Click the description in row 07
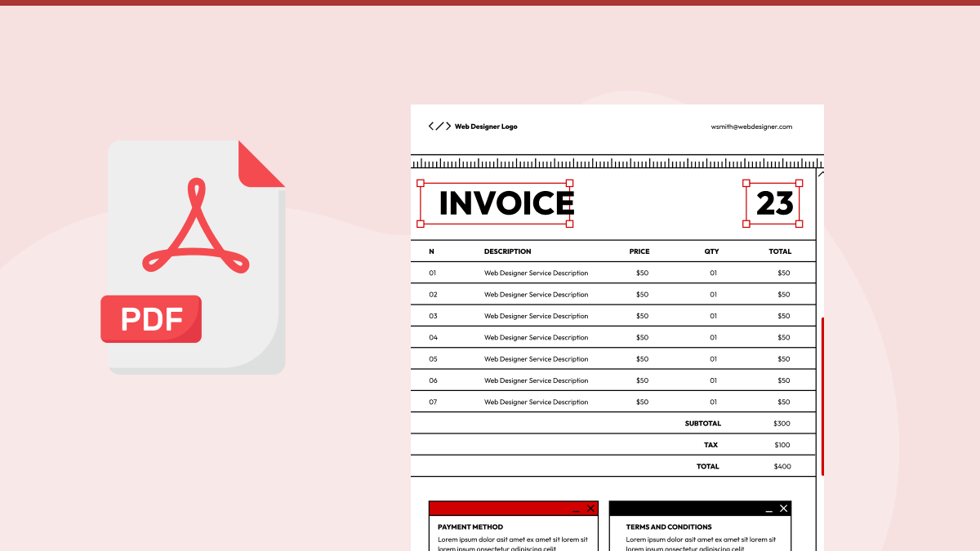 click(536, 402)
